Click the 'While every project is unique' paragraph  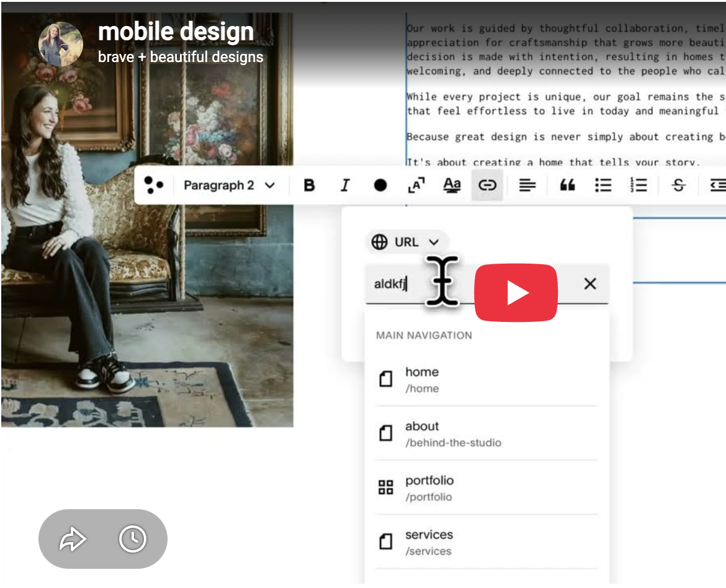[x=566, y=104]
